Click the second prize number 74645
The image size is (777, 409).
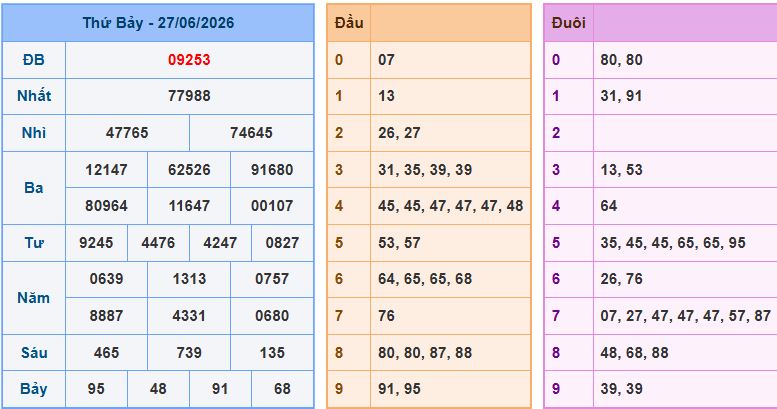pos(251,133)
